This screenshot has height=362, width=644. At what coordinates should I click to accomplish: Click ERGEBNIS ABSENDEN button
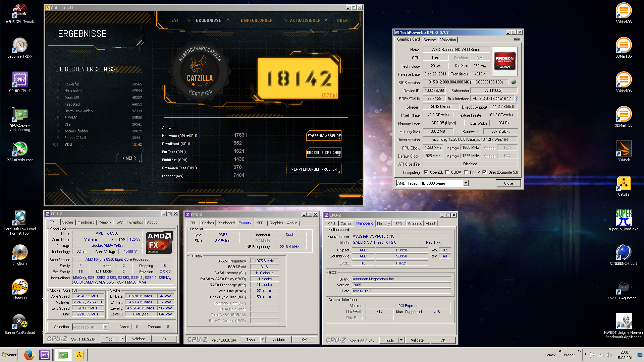coord(324,136)
